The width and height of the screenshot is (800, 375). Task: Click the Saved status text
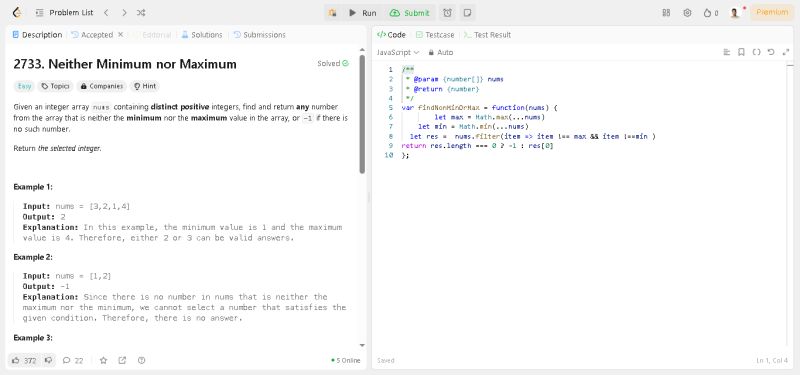386,360
